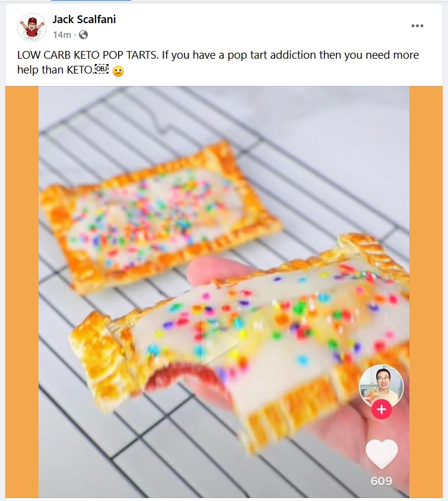Click the 'help than KETO.' caption line
Image resolution: width=448 pixels, height=501 pixels.
click(55, 69)
